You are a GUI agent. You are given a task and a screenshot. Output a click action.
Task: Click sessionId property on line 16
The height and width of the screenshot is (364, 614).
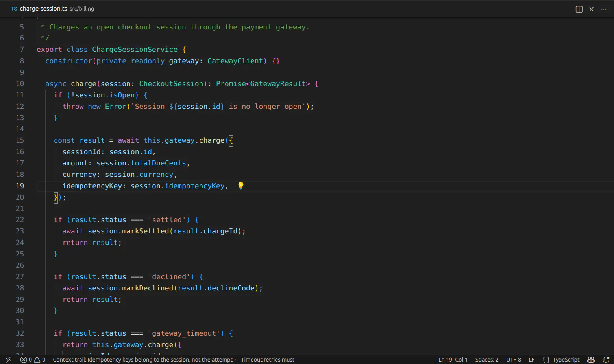[x=81, y=152]
